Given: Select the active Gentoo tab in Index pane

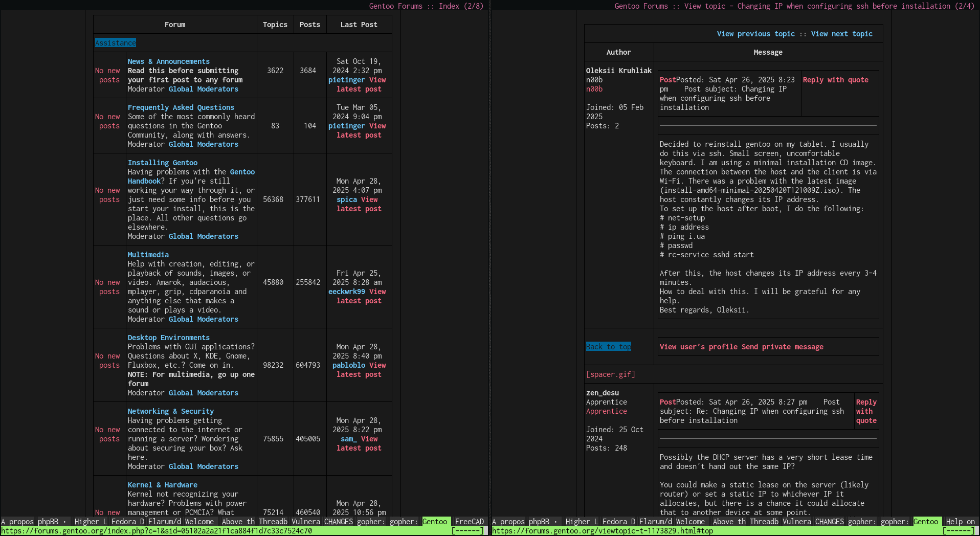Looking at the screenshot, I should (x=434, y=522).
